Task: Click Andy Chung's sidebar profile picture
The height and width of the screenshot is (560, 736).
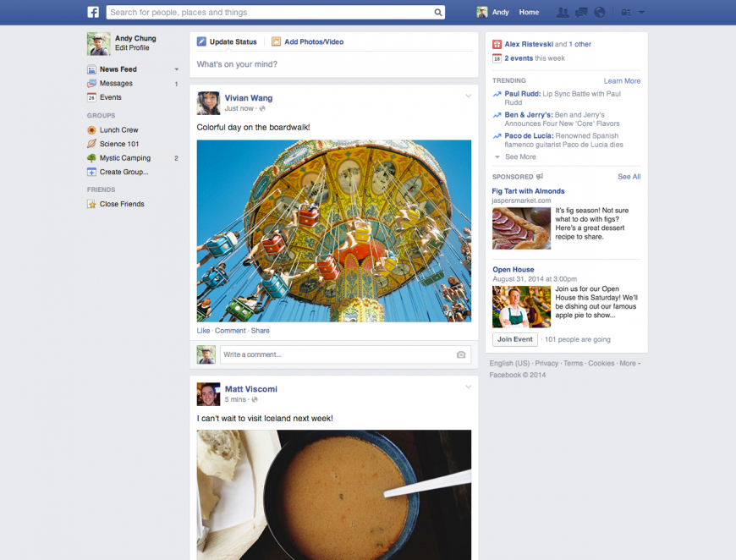Action: pyautogui.click(x=99, y=44)
